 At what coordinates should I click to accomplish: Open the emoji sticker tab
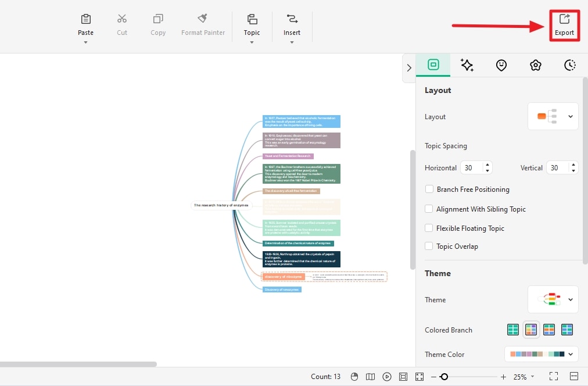tap(501, 65)
